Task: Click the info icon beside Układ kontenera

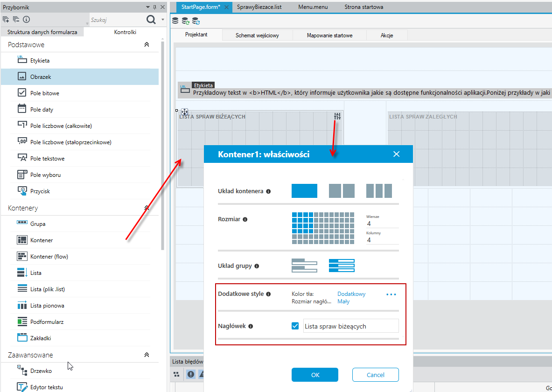Action: (x=269, y=192)
